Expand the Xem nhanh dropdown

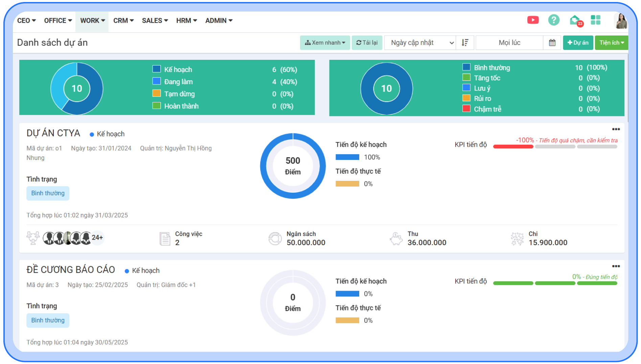coord(325,43)
